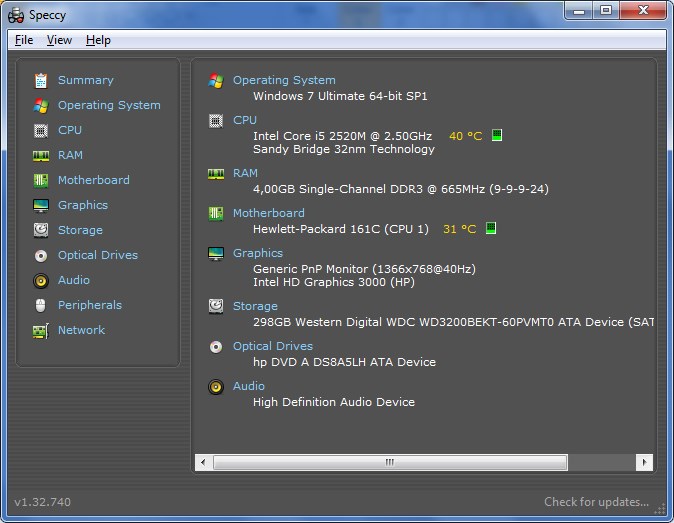674x523 pixels.
Task: Click the Motherboard heading link in summary
Action: [269, 213]
